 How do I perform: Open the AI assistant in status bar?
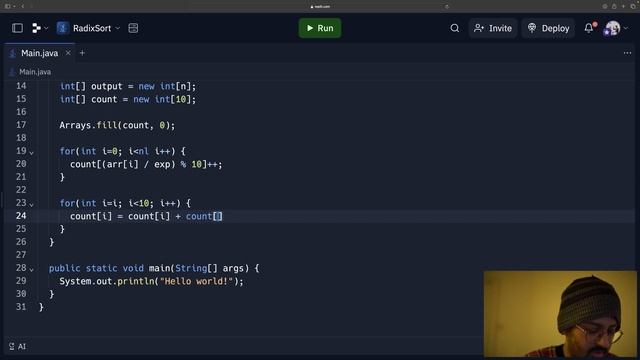pos(18,347)
